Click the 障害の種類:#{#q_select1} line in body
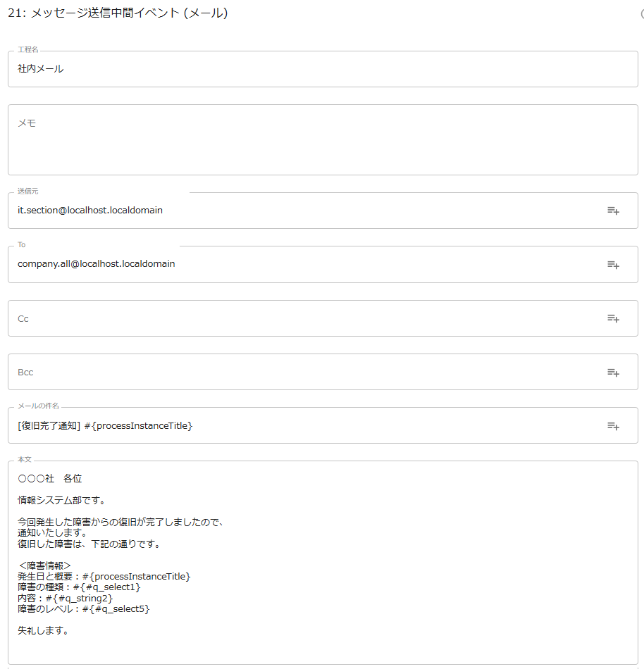The image size is (644, 669). [x=80, y=587]
